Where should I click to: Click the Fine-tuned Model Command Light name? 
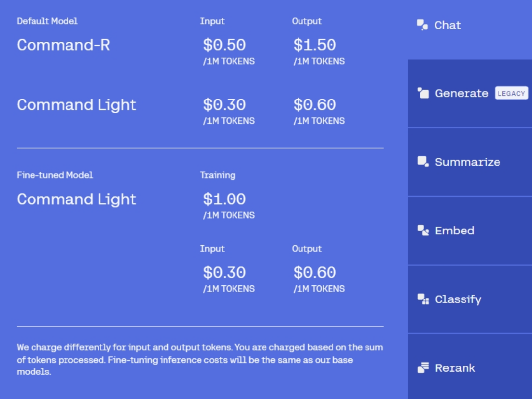pos(76,199)
